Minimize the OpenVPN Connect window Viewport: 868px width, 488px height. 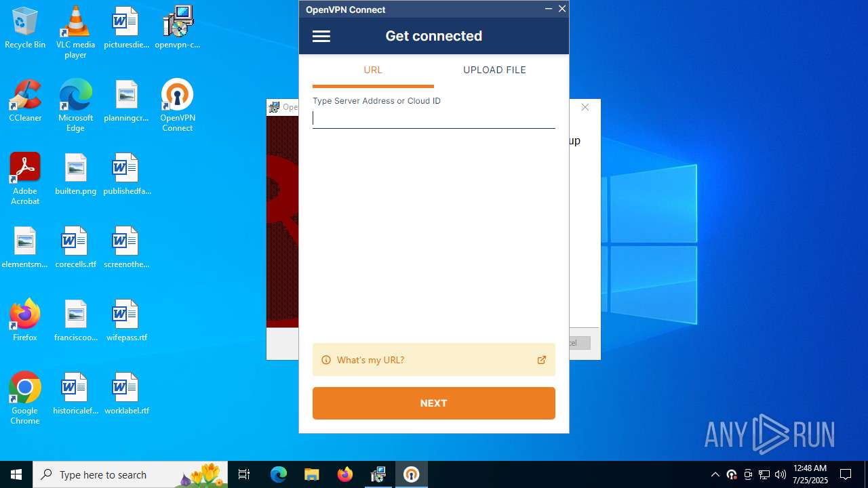pyautogui.click(x=549, y=9)
